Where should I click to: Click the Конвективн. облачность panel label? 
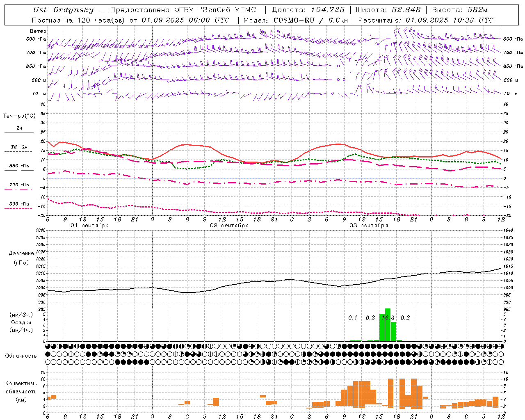point(21,391)
